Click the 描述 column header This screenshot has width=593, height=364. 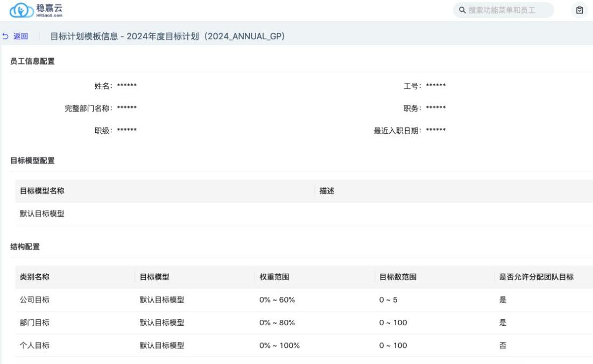[327, 191]
